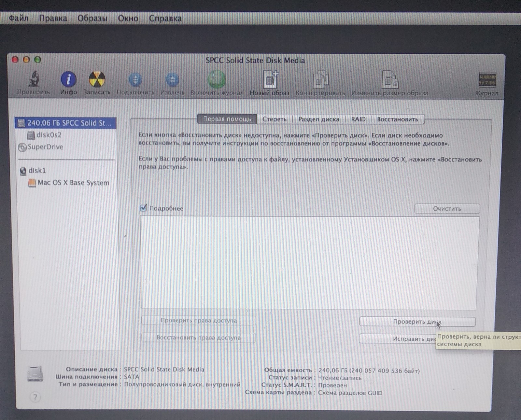This screenshot has width=521, height=420.
Task: Open the Справка menu
Action: [165, 18]
